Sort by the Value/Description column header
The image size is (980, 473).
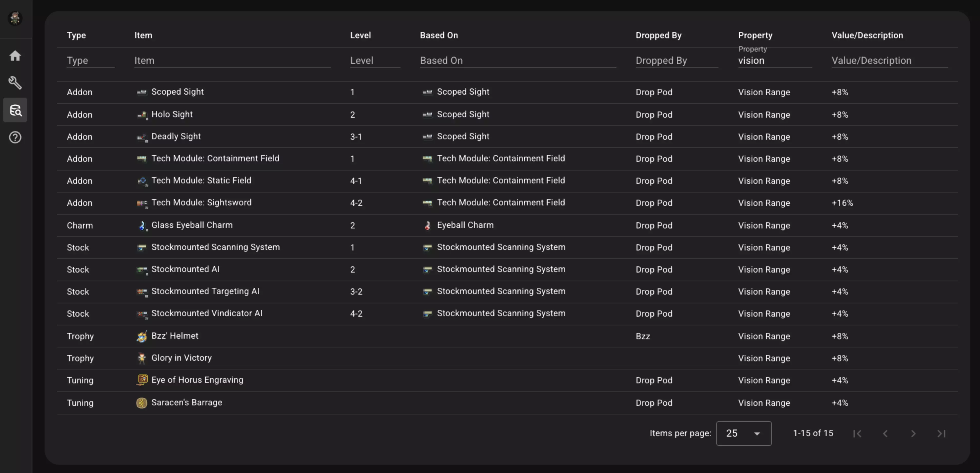pos(867,35)
